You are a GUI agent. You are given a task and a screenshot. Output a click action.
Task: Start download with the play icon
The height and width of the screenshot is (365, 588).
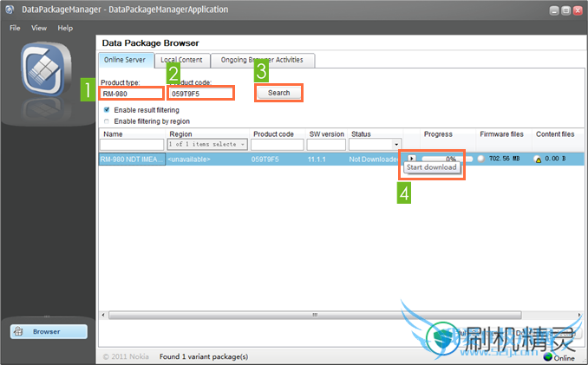(412, 159)
